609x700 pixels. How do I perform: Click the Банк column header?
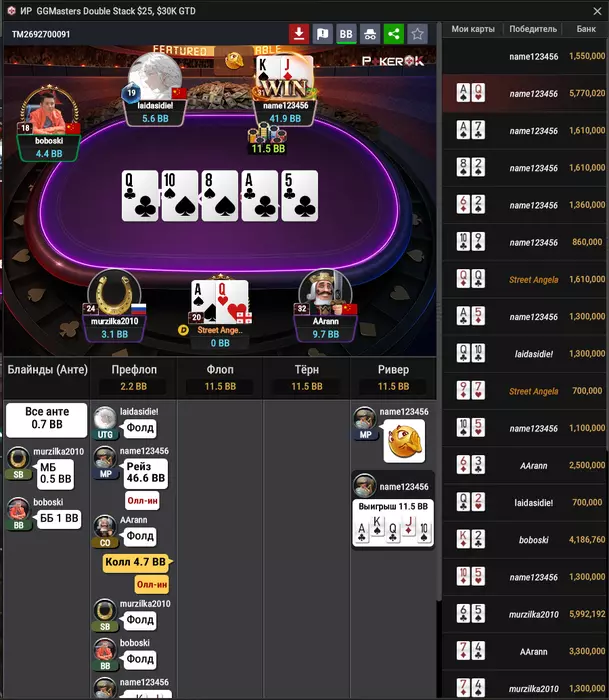[586, 29]
